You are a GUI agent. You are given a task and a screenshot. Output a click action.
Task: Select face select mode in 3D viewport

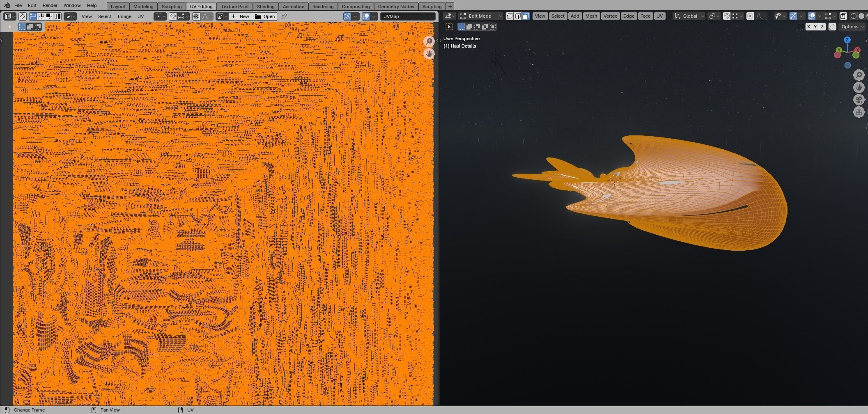tap(526, 16)
